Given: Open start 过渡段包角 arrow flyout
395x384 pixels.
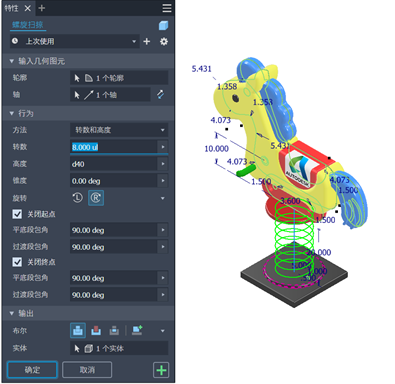Looking at the screenshot, I should point(163,247).
